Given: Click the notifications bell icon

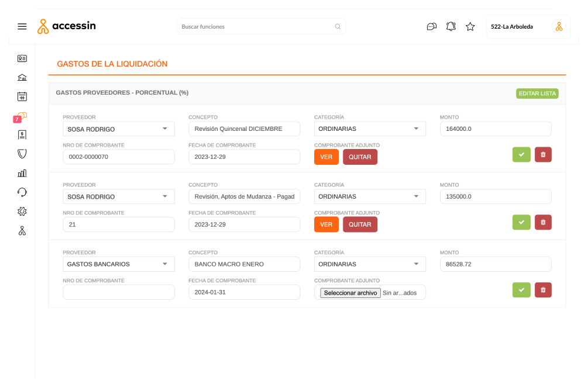Looking at the screenshot, I should coord(451,26).
